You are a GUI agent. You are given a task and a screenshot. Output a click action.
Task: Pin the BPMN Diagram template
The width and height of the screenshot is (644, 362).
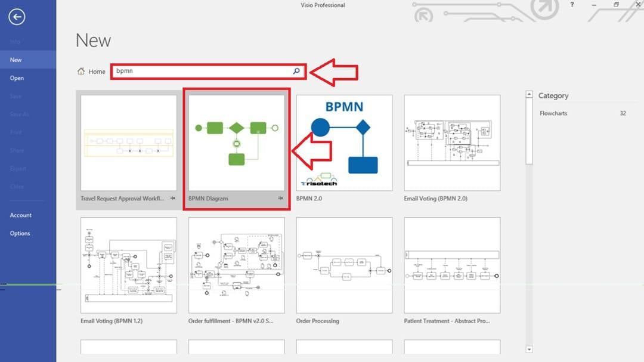coord(280,199)
